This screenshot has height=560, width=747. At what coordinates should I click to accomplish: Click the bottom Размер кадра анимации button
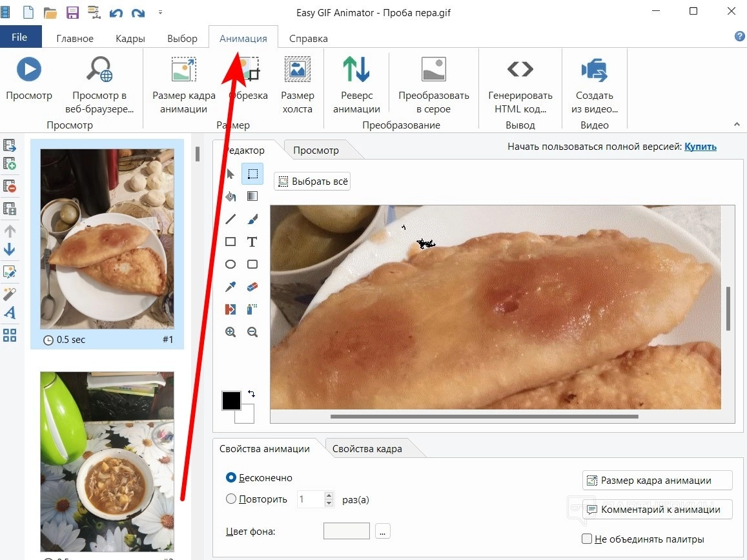[x=657, y=481]
